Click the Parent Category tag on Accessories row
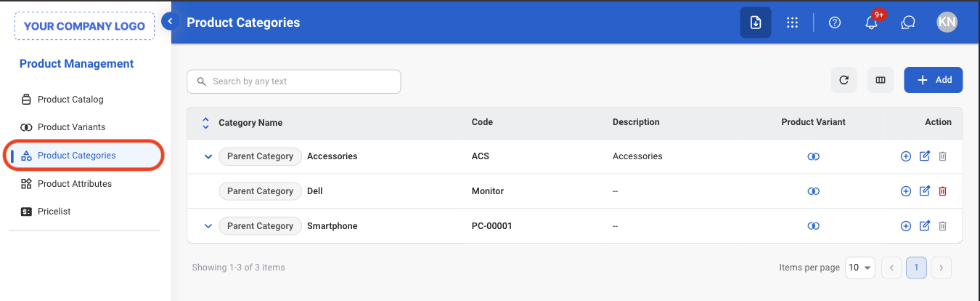The image size is (980, 301). point(260,156)
